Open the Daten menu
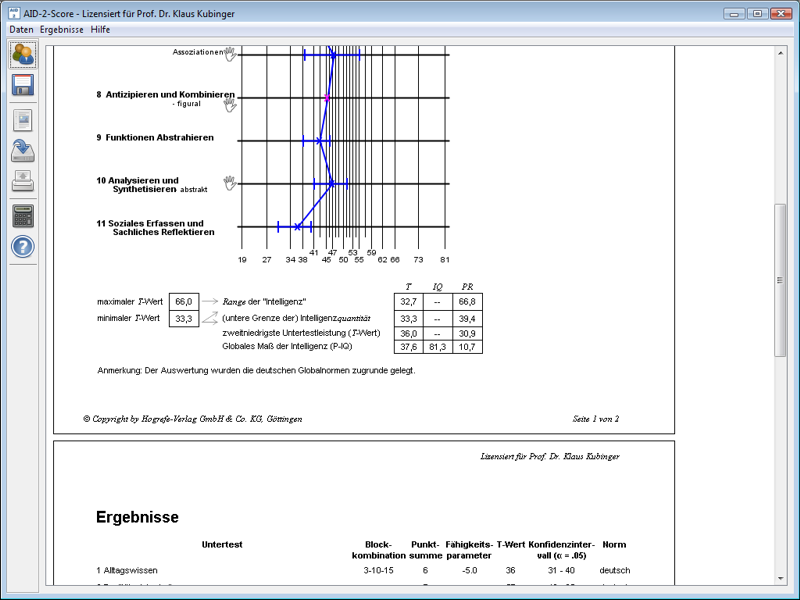 21,30
